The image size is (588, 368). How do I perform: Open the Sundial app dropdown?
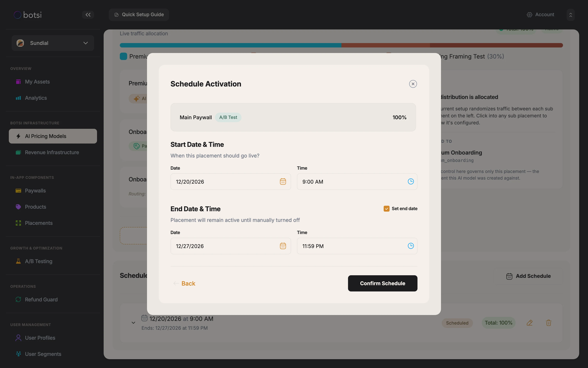(x=53, y=43)
